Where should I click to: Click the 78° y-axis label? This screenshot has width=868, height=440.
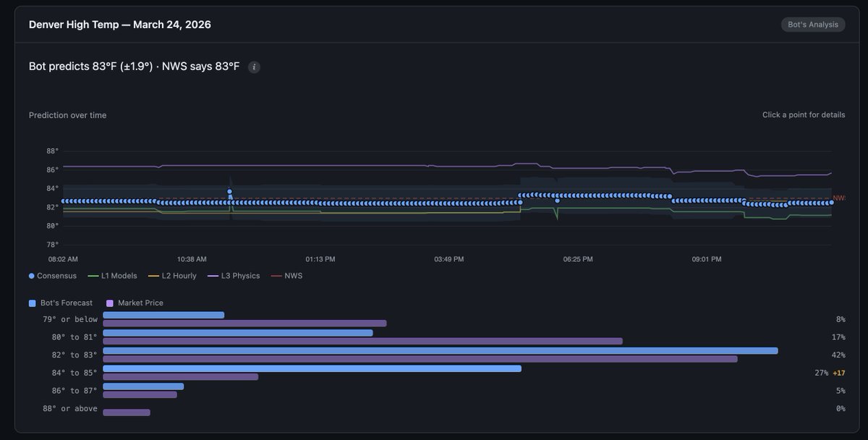coord(52,245)
